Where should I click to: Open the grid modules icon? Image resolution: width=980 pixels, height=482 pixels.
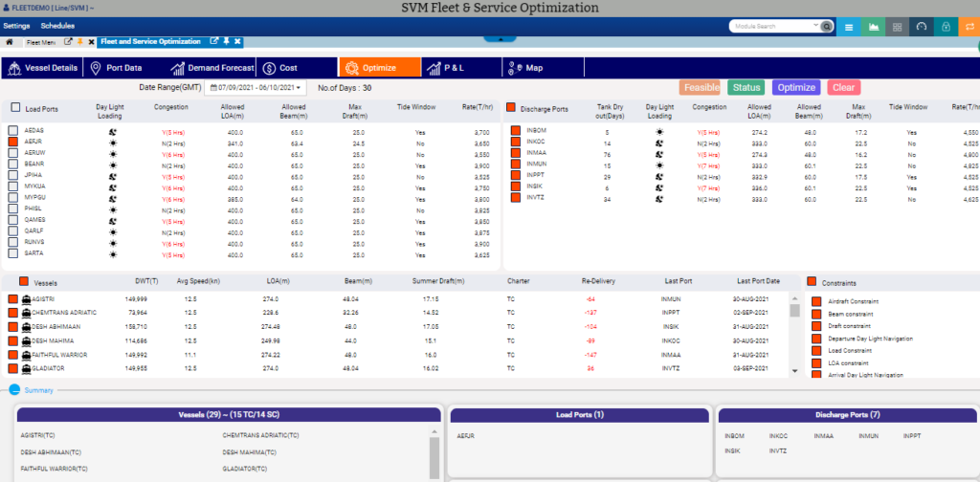click(897, 27)
